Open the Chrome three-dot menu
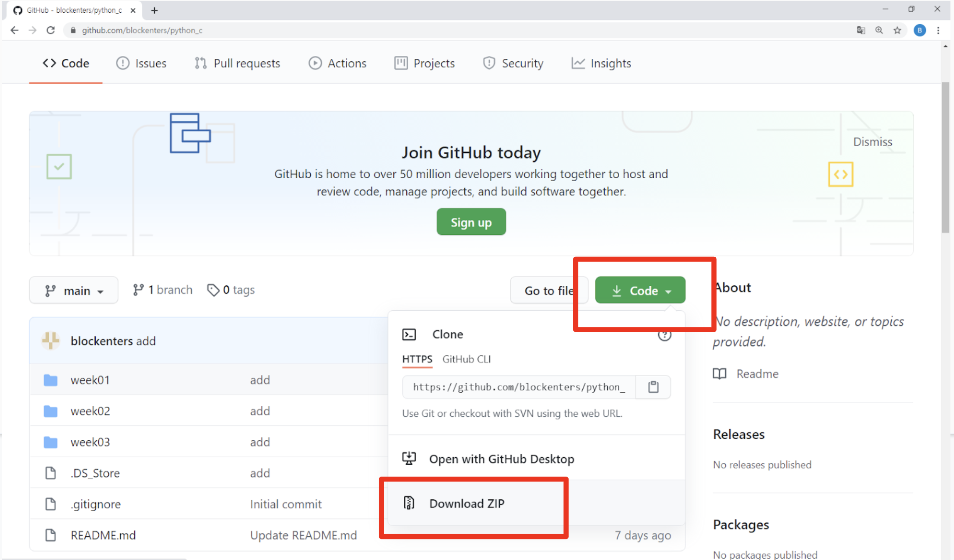This screenshot has height=560, width=954. [x=938, y=30]
